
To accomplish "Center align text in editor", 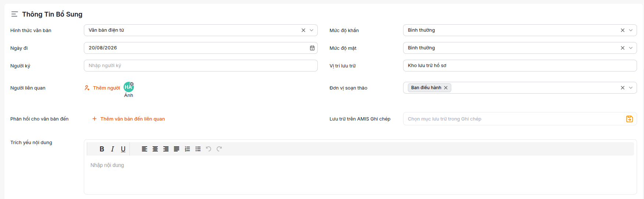I will coord(155,149).
